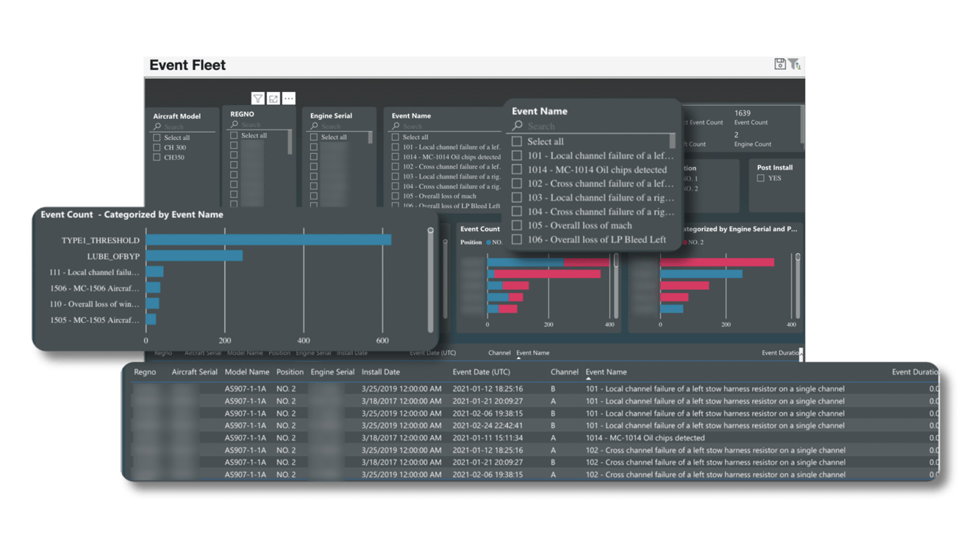Tick '1014 - MC-1014 Oil chips detected' in large panel
Viewport: 980px width, 551px height.
(517, 170)
